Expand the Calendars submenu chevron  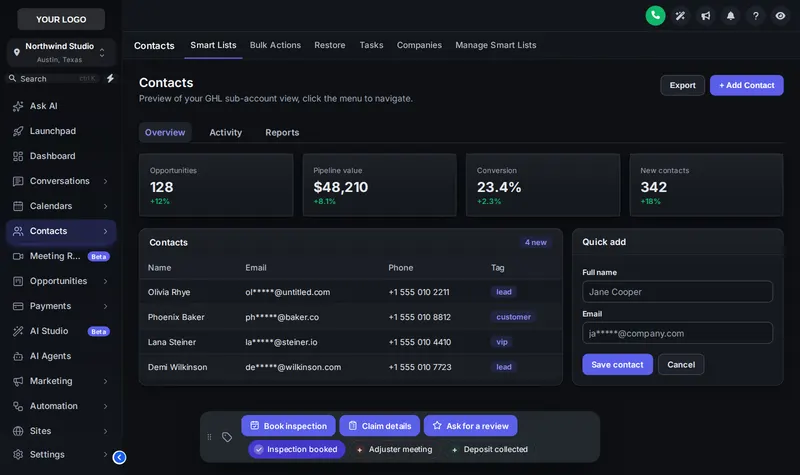[x=106, y=206]
